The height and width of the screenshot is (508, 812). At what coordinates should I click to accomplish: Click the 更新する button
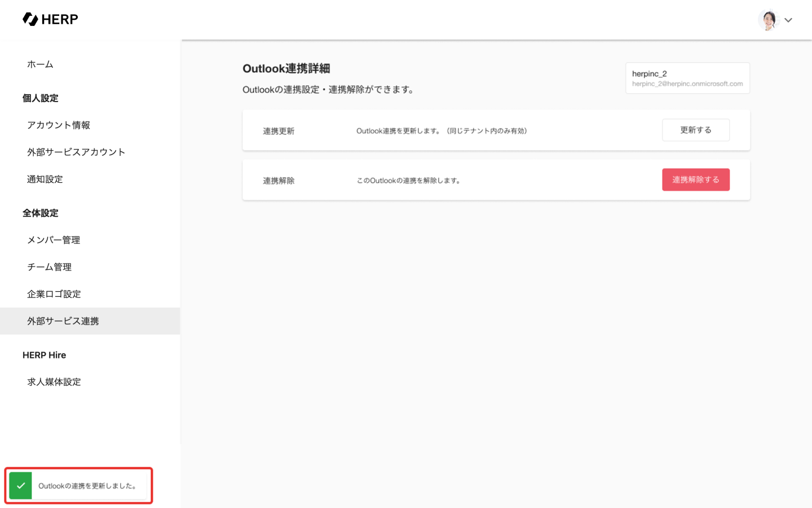[x=696, y=130]
